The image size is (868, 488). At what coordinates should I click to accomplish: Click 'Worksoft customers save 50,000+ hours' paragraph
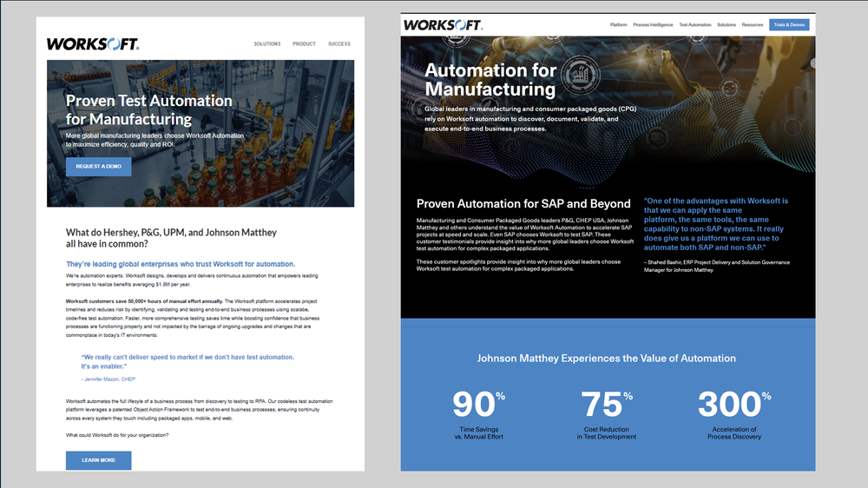click(x=193, y=319)
